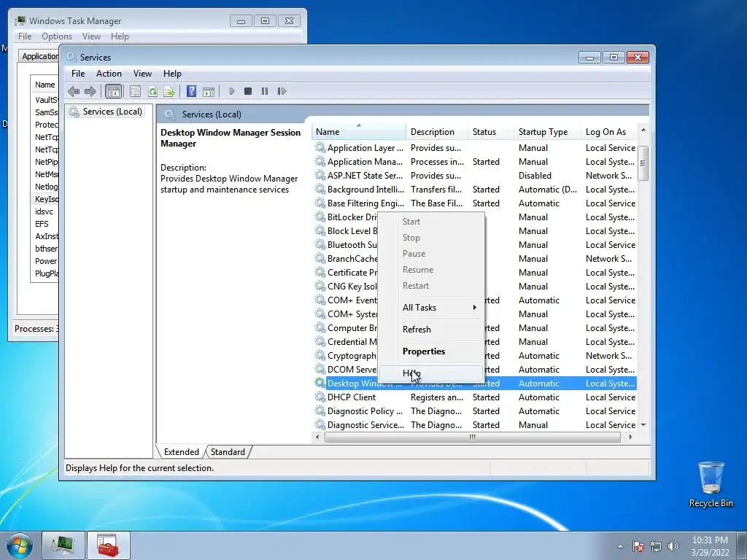747x560 pixels.
Task: Click Action Center flag tray icon
Action: 638,546
